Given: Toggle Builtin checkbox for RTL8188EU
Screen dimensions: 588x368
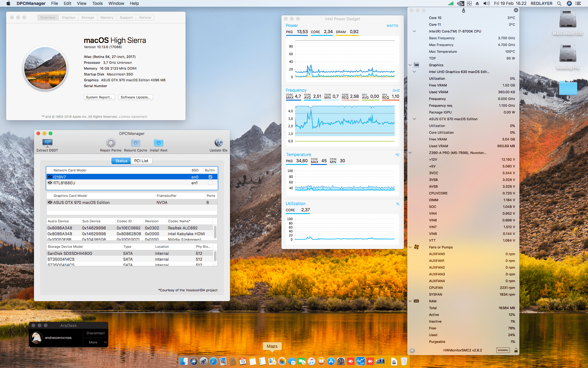Looking at the screenshot, I should pos(210,183).
